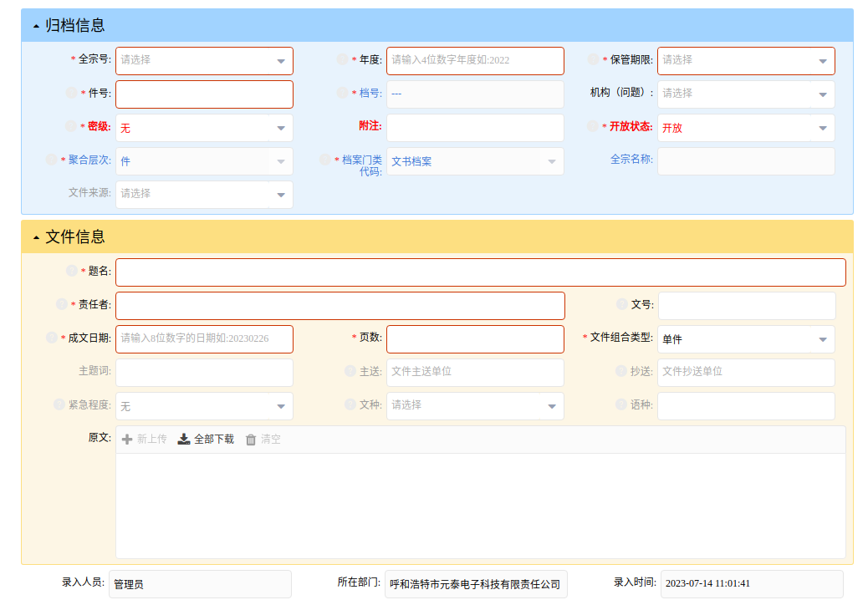Image resolution: width=868 pixels, height=600 pixels.
Task: Click the 清空 trash button
Action: pos(263,439)
